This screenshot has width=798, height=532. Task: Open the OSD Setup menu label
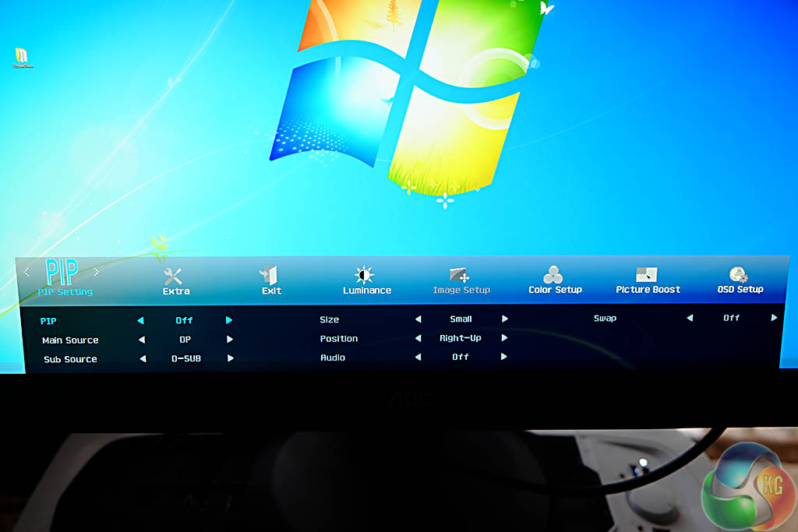coord(740,290)
